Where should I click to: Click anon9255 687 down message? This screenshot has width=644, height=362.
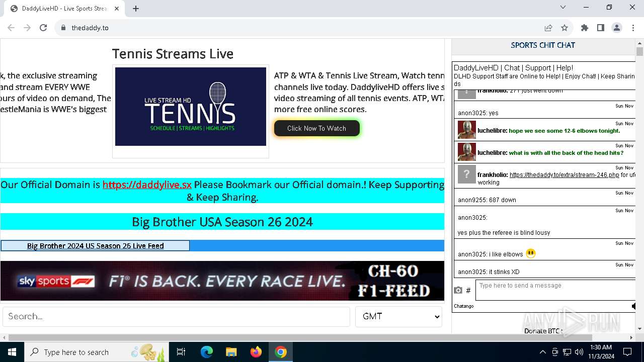pyautogui.click(x=487, y=200)
